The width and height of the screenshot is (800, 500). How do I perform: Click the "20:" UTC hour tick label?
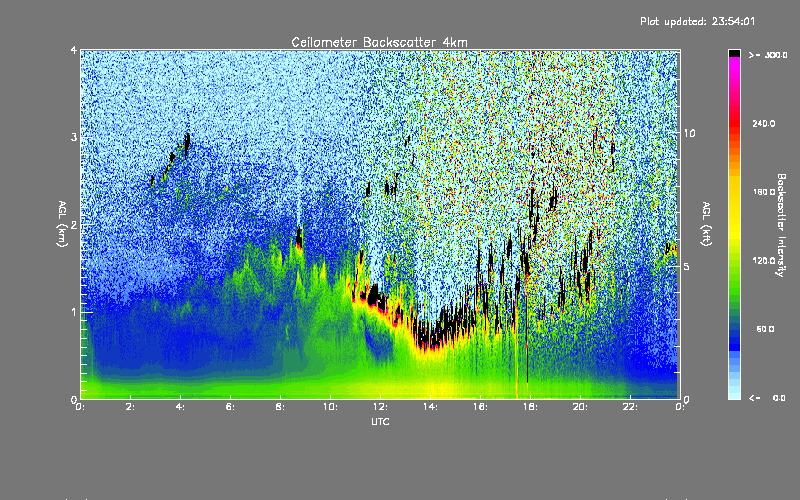pyautogui.click(x=580, y=407)
